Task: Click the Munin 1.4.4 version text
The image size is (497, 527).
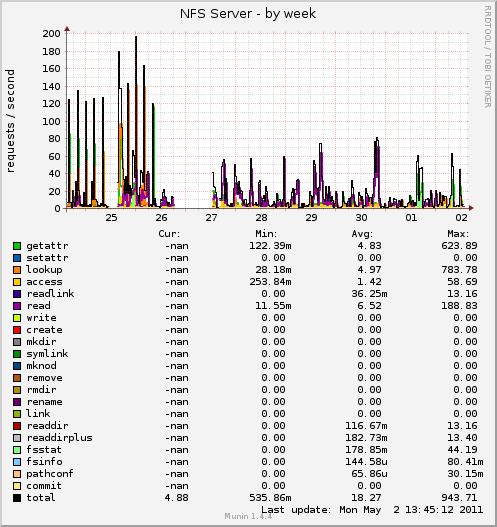Action: tap(248, 516)
